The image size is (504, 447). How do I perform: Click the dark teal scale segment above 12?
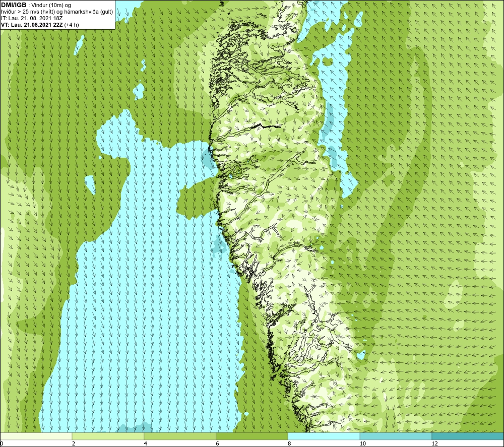[x=468, y=436]
